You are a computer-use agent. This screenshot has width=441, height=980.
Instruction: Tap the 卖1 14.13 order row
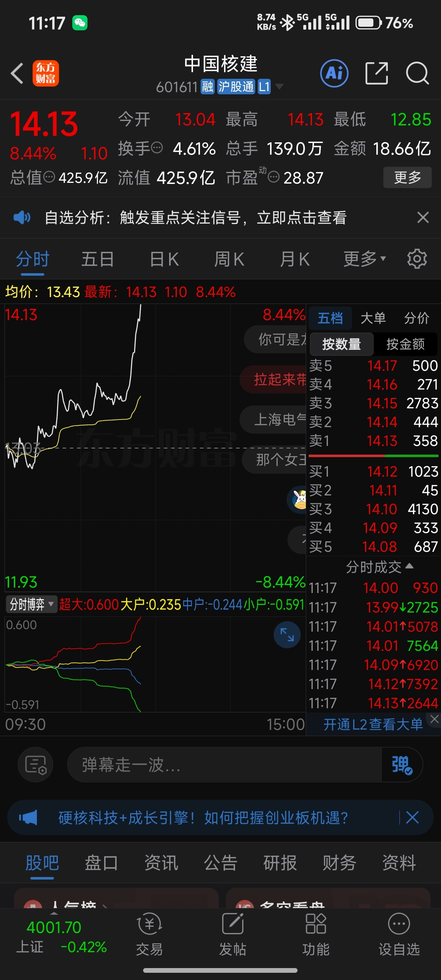pos(373,440)
